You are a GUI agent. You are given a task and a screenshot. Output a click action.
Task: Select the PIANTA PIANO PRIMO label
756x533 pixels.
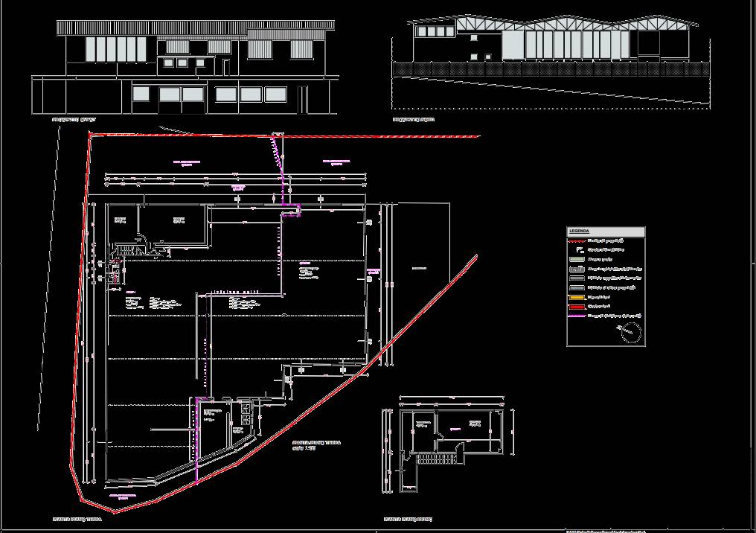(408, 520)
